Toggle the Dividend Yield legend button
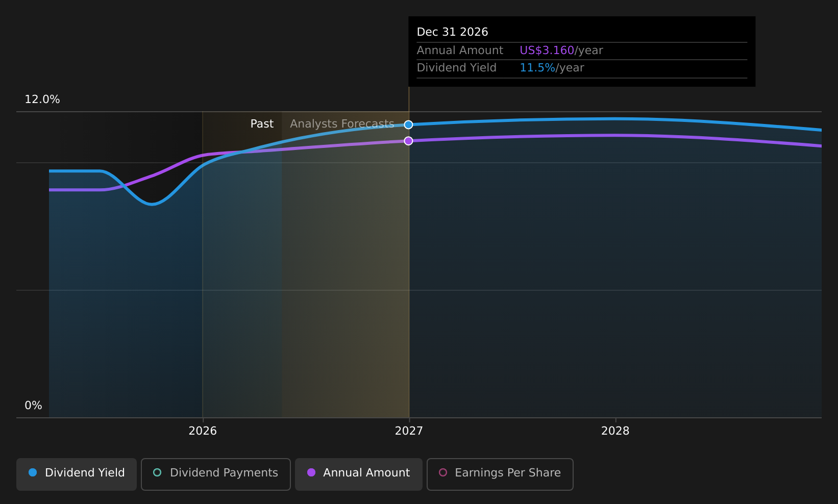The image size is (838, 504). tap(77, 474)
